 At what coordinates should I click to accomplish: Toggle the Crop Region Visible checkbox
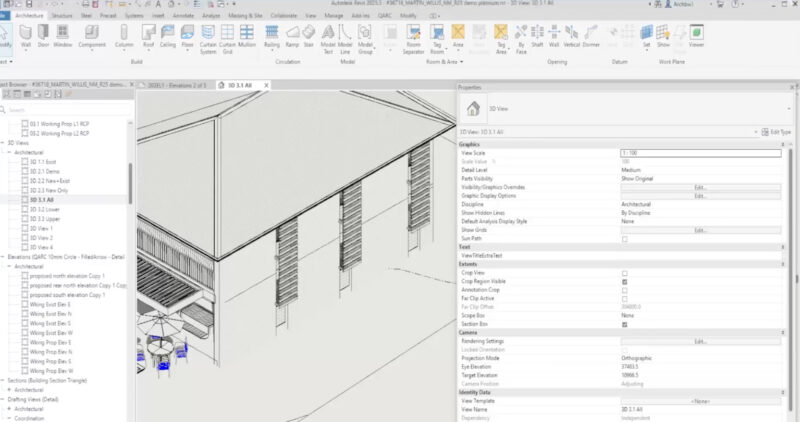coord(625,282)
